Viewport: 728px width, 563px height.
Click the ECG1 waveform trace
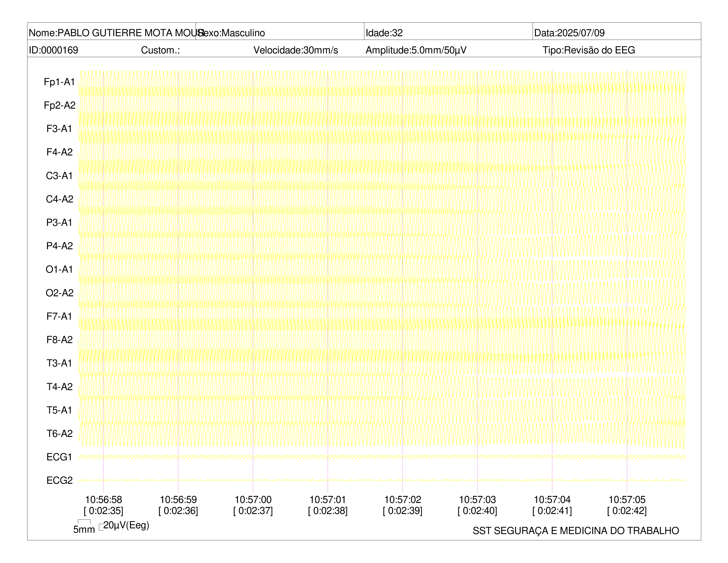tap(382, 457)
